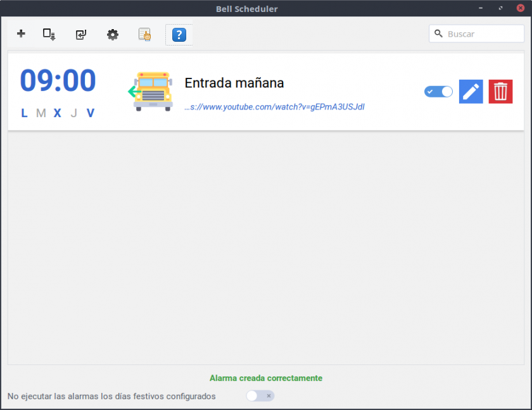Click in the Buscar search field

(481, 34)
